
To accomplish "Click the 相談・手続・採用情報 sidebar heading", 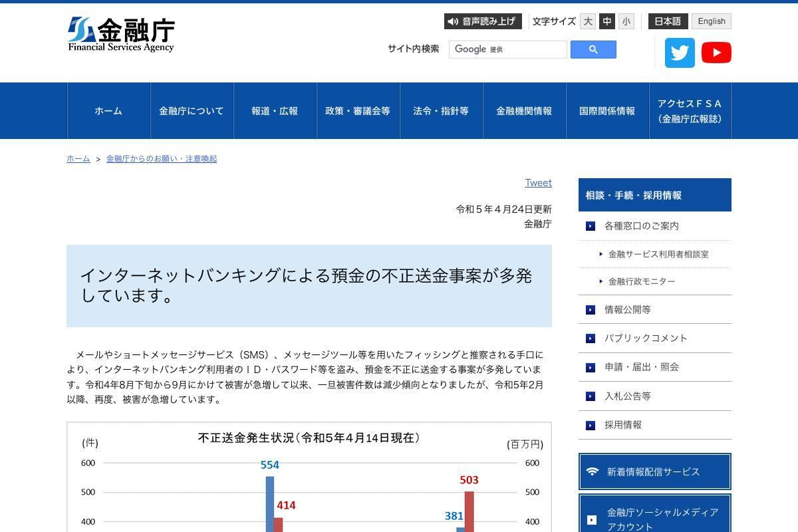I will tap(655, 195).
